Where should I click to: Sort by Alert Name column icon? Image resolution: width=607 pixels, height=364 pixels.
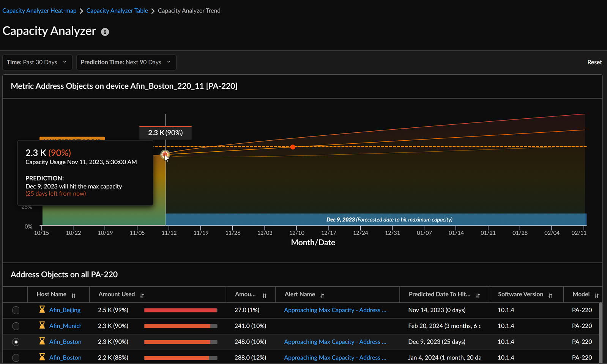[x=322, y=295]
